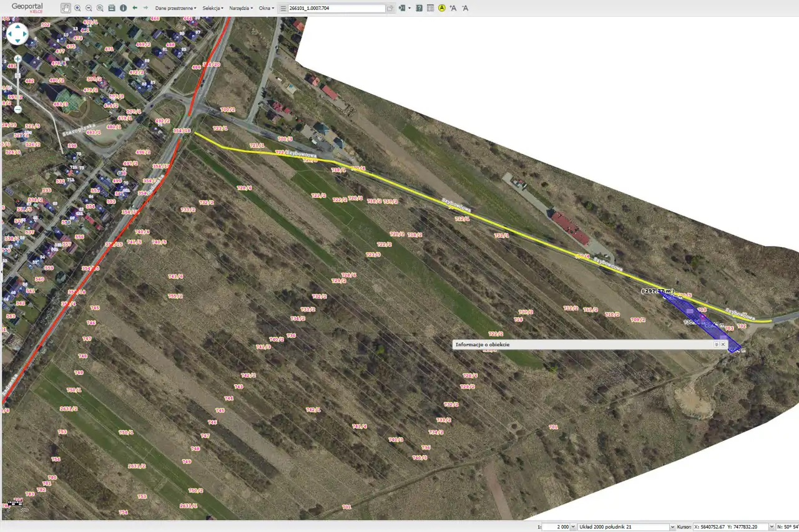The image size is (799, 532).
Task: Click the zoom out magnifier icon
Action: pos(89,8)
